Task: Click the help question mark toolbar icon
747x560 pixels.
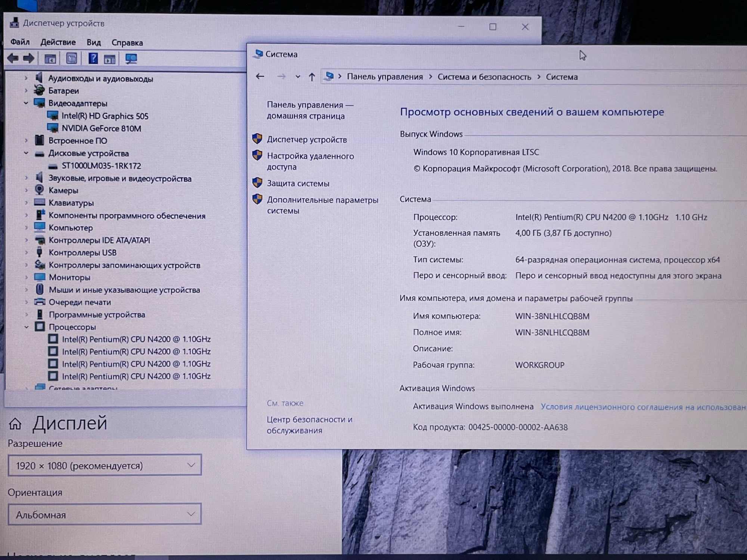Action: click(x=93, y=59)
